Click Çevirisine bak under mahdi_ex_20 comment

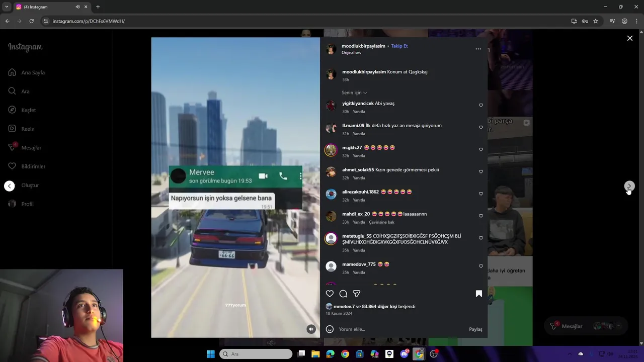[x=381, y=222]
